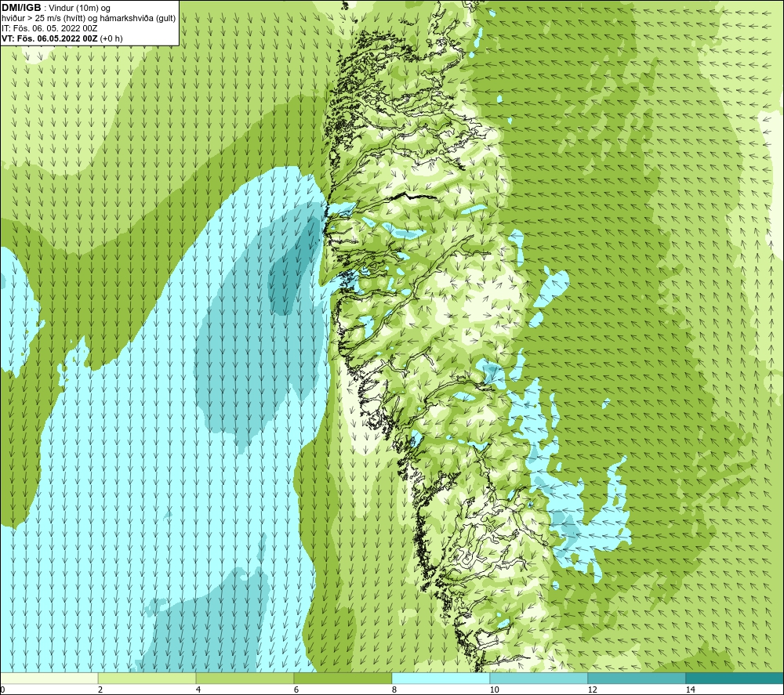This screenshot has width=784, height=695.
Task: Click the 0–2 m/s pale color swatch
Action: (49, 678)
